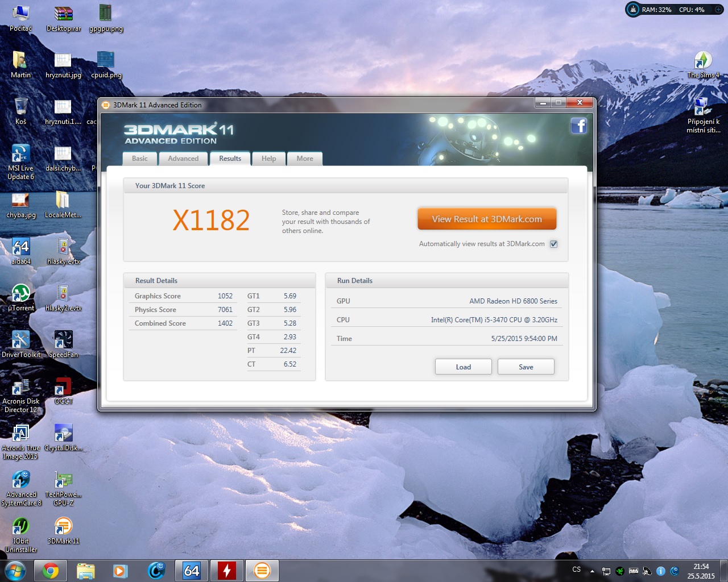This screenshot has height=582, width=728.
Task: Click the X1182 score value
Action: click(x=211, y=221)
